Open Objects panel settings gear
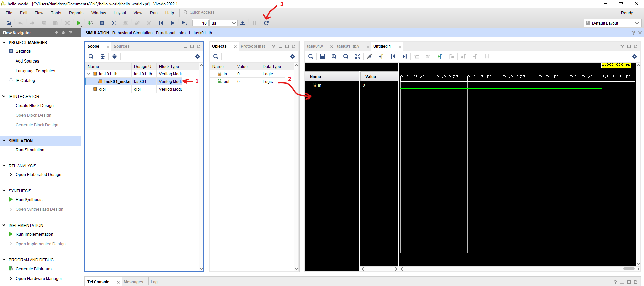The width and height of the screenshot is (644, 286). [x=293, y=56]
